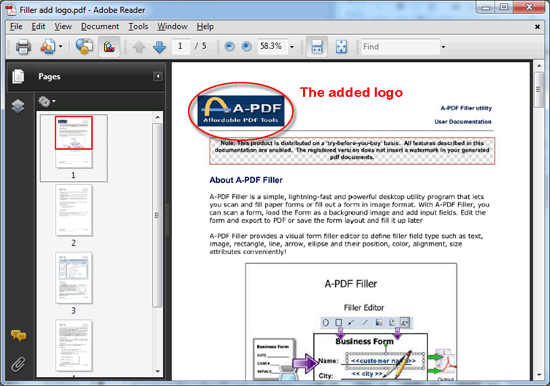Click the 'About A-PDF Filler' heading
The width and height of the screenshot is (550, 386).
pos(246,180)
